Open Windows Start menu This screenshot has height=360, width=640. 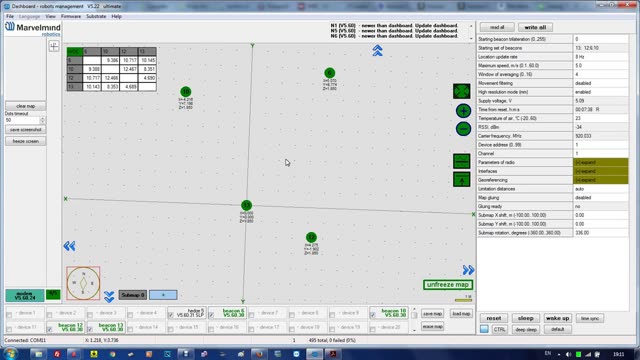click(x=10, y=353)
